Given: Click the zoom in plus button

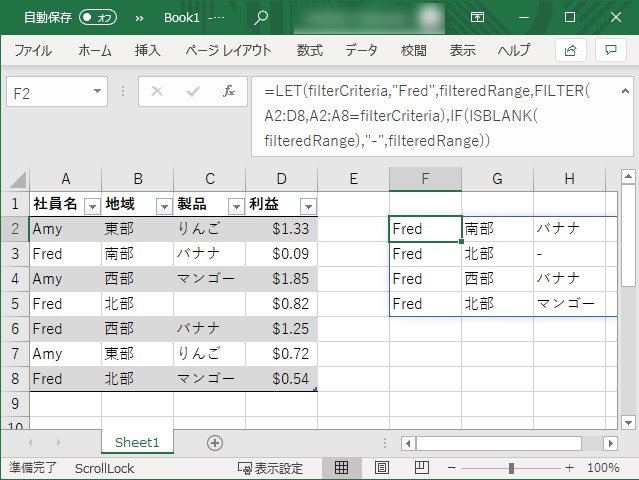Looking at the screenshot, I should [569, 468].
